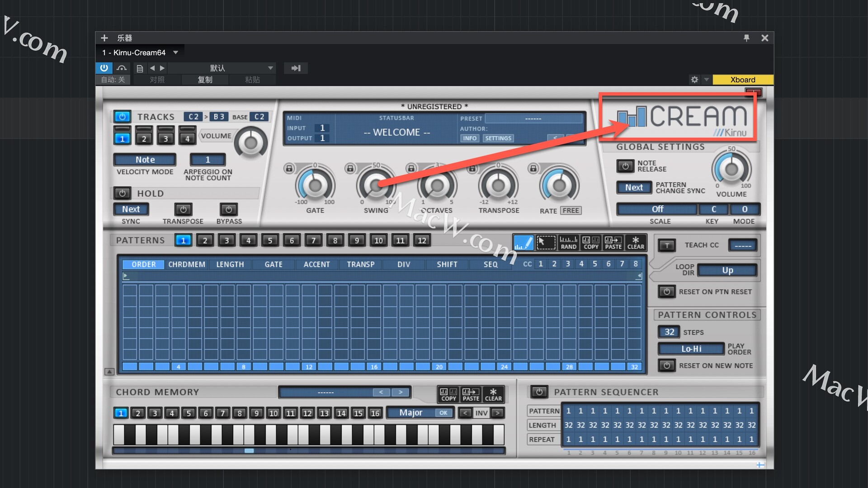Go to previous preset arrow in host toolbar
Image resolution: width=868 pixels, height=488 pixels.
coord(152,68)
